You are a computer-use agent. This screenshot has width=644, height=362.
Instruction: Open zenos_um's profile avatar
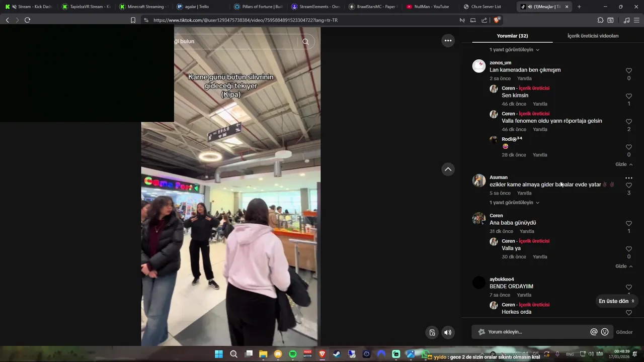tap(479, 66)
